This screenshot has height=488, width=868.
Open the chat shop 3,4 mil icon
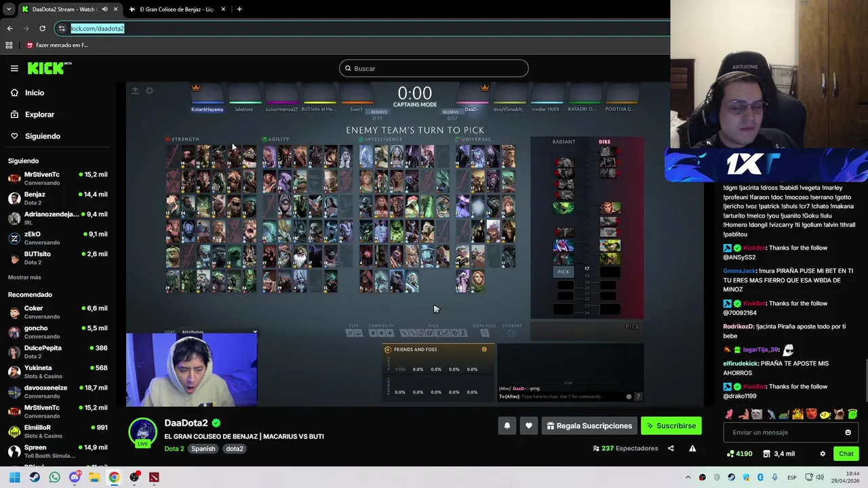778,453
